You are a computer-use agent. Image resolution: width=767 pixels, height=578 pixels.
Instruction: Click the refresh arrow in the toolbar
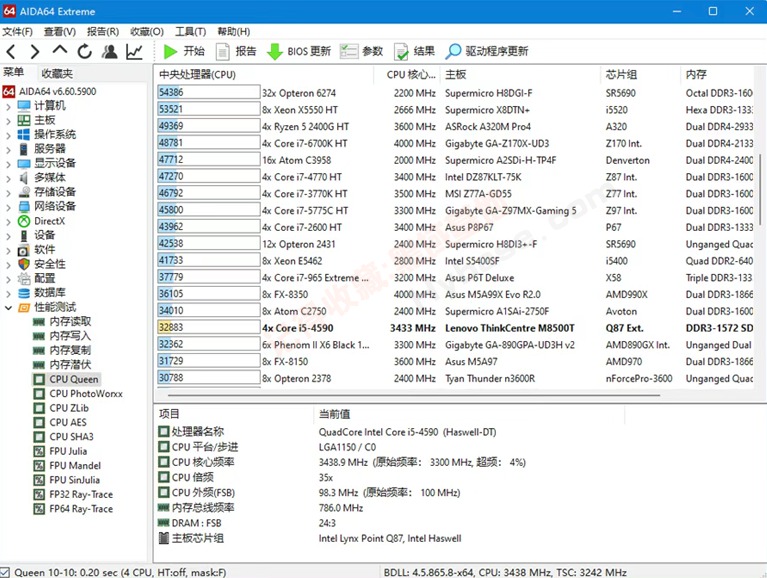[x=85, y=51]
